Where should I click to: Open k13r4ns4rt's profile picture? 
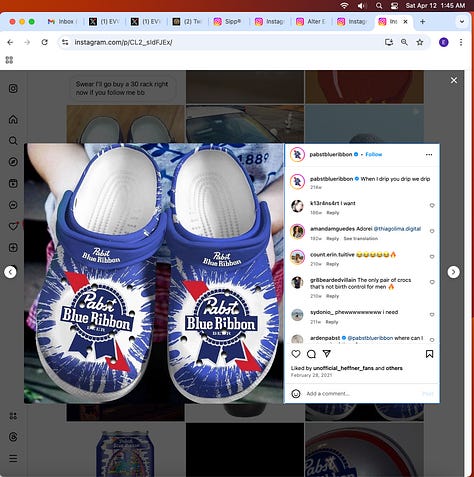pos(297,206)
